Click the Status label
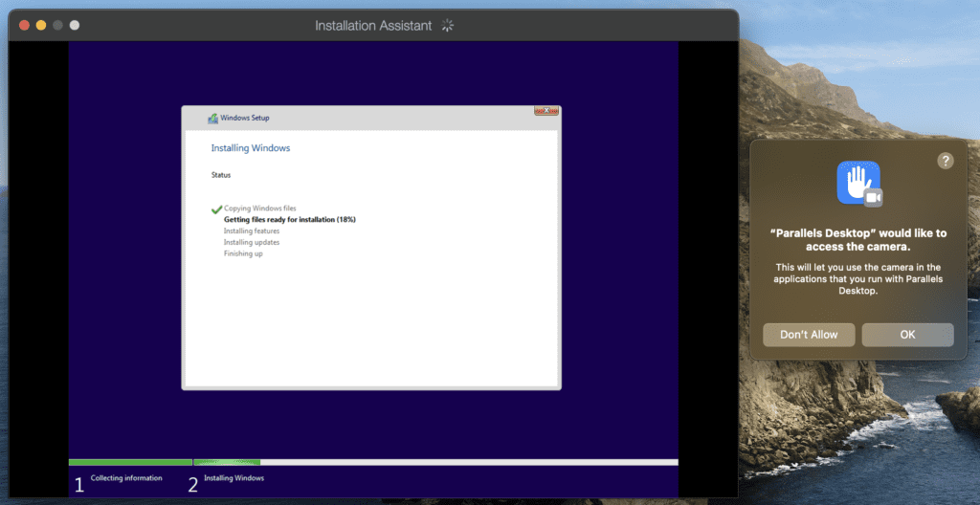Viewport: 980px width, 505px height. pyautogui.click(x=221, y=175)
